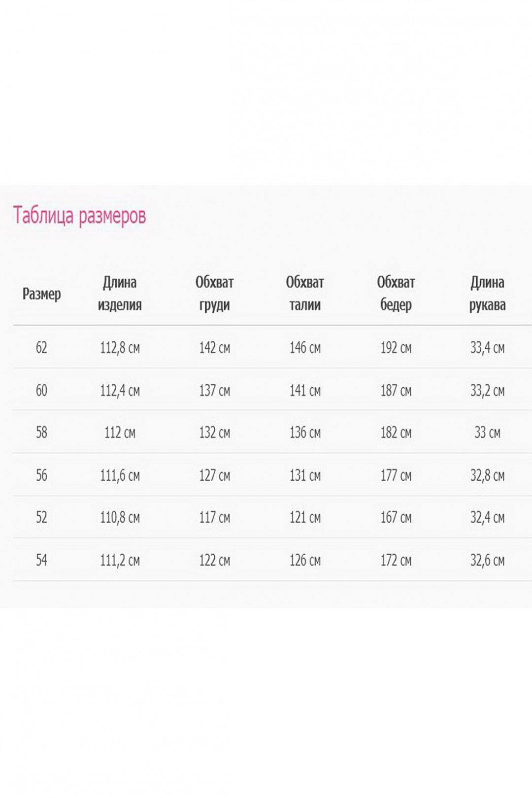Select the 32,4 см sleeve value
Screen dimensions: 532x798
click(x=487, y=518)
